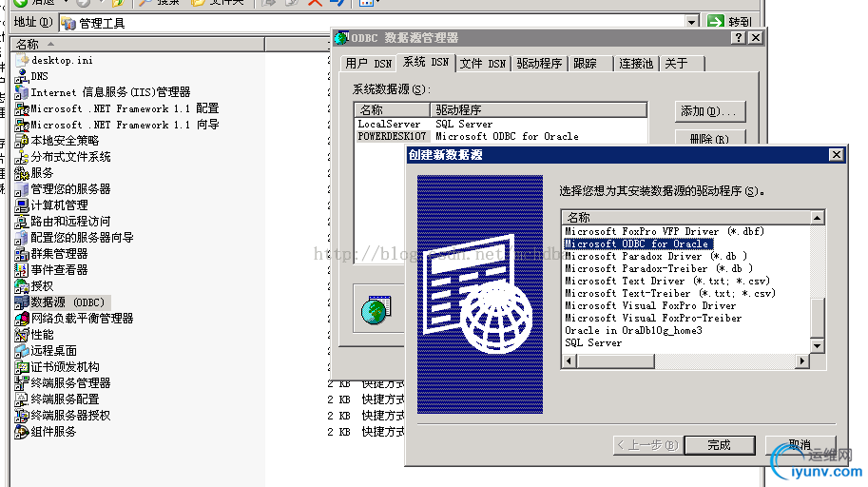
Task: Select 数据源 (ODBC) icon
Action: point(22,302)
